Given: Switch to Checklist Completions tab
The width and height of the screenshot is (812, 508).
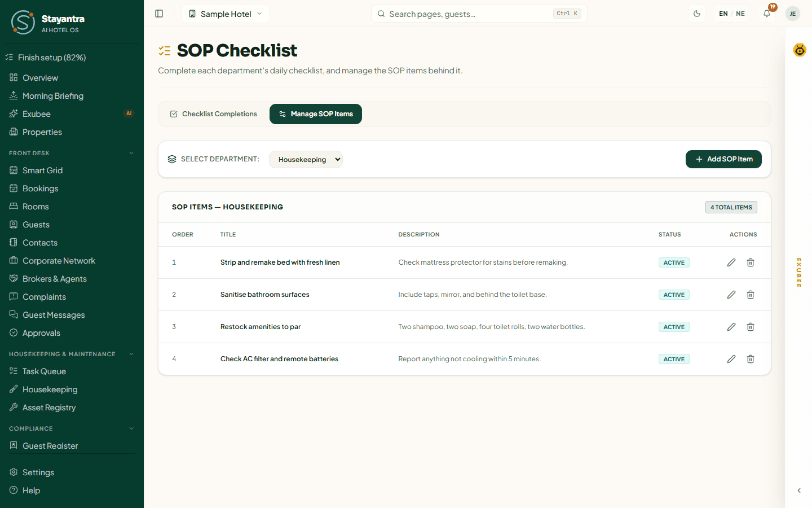Looking at the screenshot, I should point(214,114).
